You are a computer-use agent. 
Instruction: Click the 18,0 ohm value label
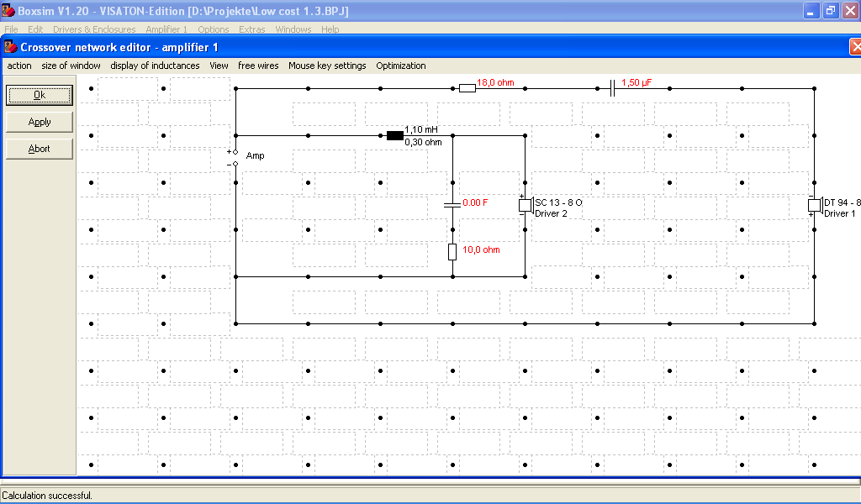point(495,83)
